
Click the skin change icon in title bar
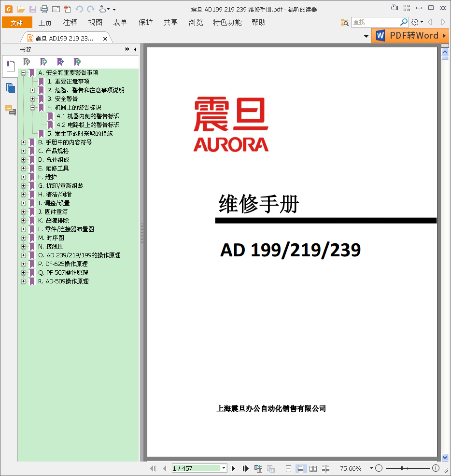[395, 8]
